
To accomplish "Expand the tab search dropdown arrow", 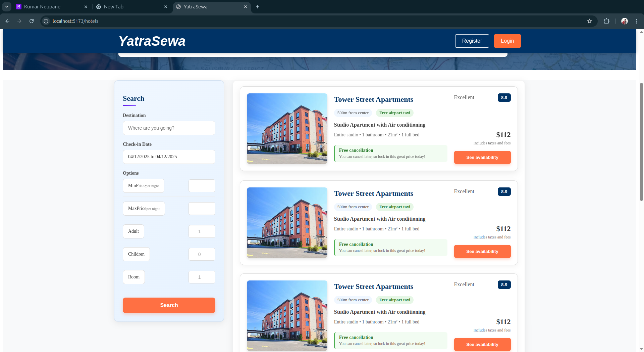I will 6,7.
